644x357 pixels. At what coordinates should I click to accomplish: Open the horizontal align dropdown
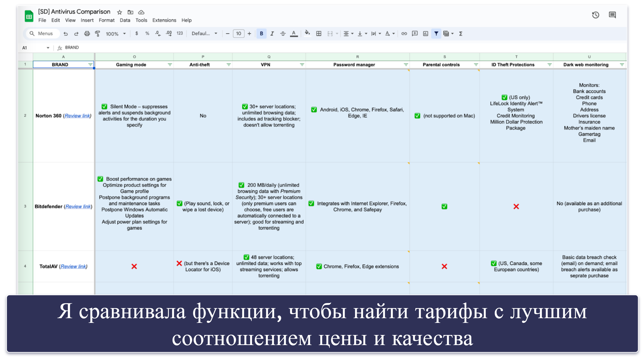point(348,33)
